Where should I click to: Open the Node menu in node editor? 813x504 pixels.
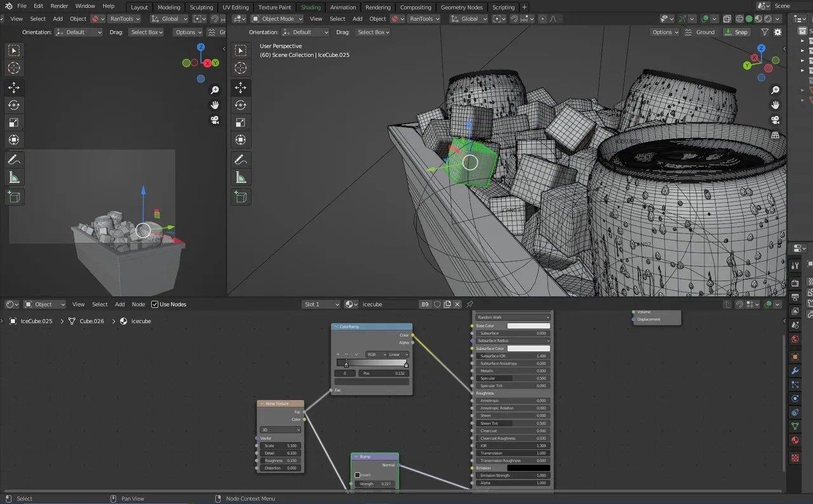click(x=138, y=305)
